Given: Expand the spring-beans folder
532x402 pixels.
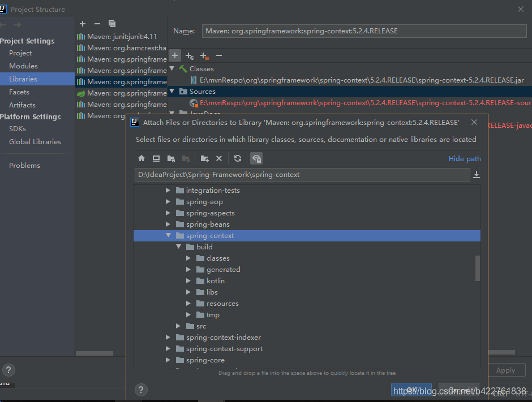Looking at the screenshot, I should point(168,224).
